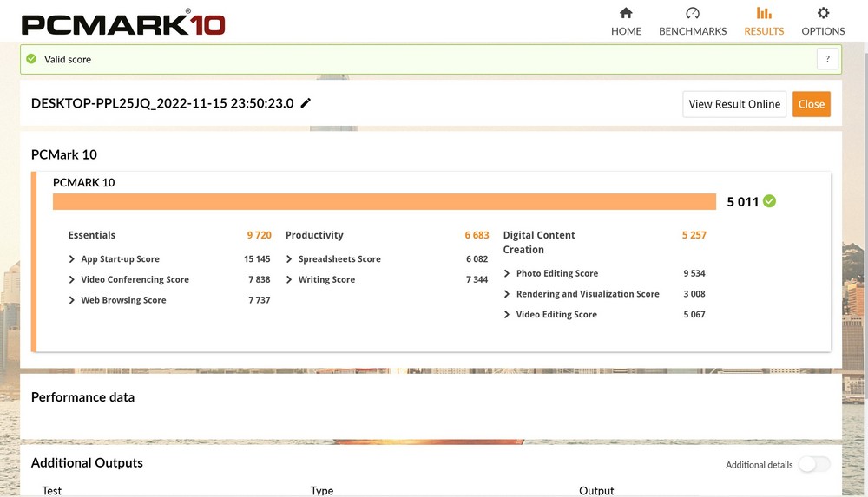
Task: Go to the Home section
Action: tap(626, 22)
